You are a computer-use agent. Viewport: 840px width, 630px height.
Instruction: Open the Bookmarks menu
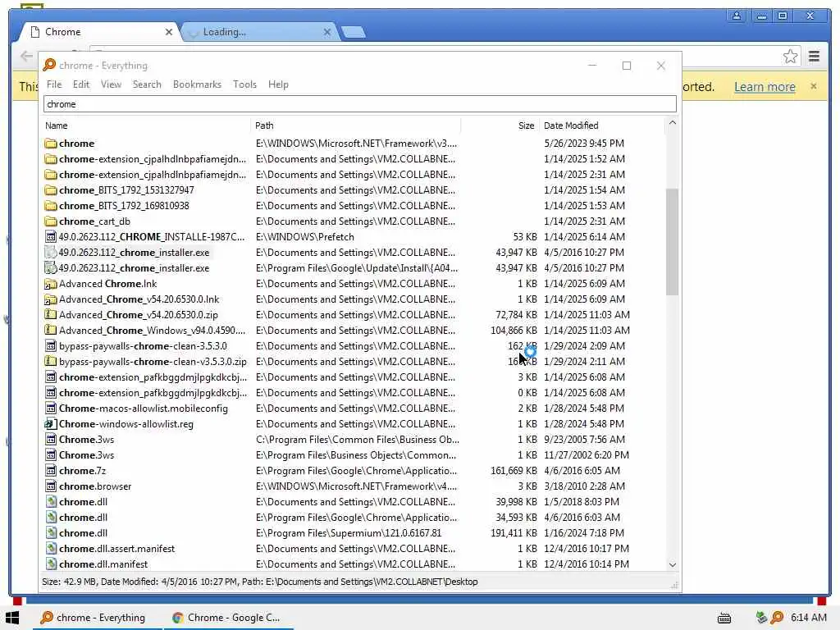[197, 84]
